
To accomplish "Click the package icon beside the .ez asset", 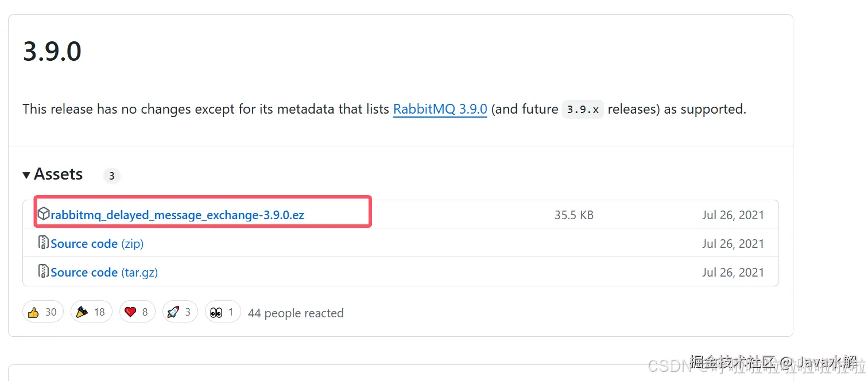I will click(x=44, y=215).
